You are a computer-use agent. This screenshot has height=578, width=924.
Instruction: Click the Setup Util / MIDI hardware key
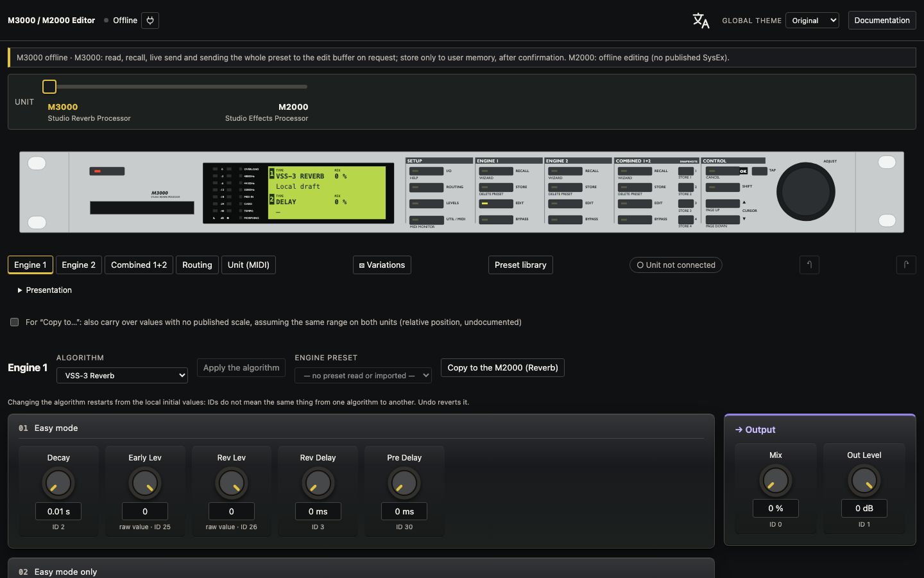(427, 220)
